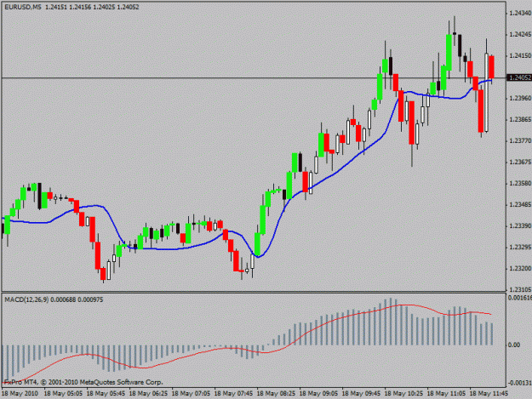This screenshot has height=399, width=532.
Task: Click the 18 May 11:45 time label
Action: [x=489, y=394]
